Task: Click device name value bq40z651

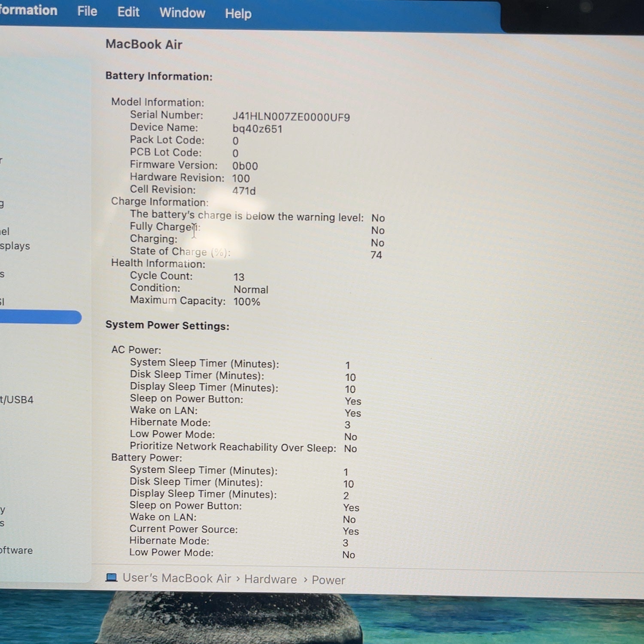Action: click(257, 129)
